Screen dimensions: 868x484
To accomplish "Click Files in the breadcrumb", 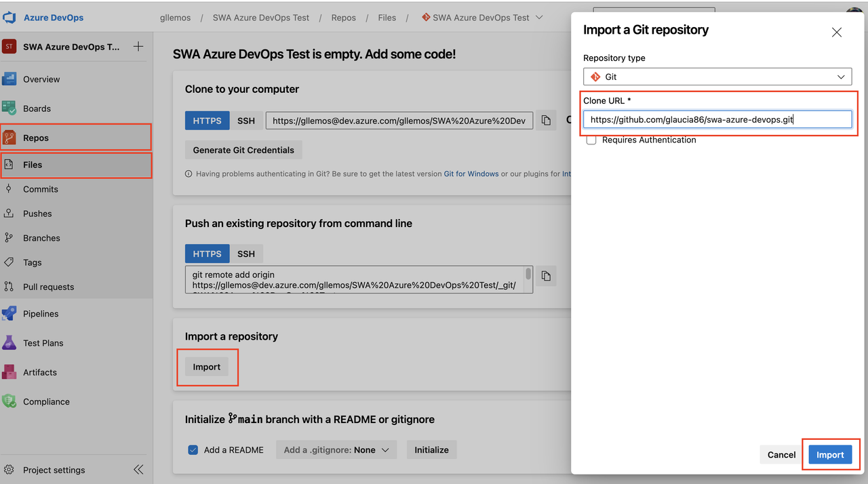I will [387, 18].
